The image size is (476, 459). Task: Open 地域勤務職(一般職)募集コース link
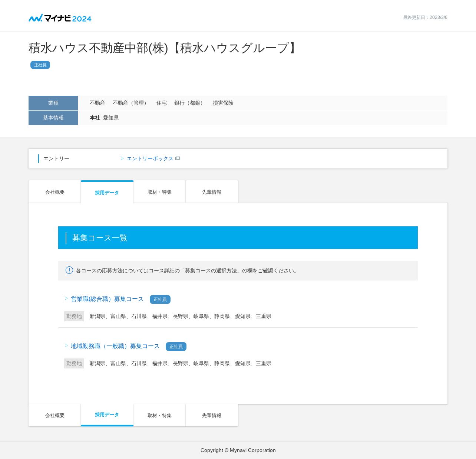[x=115, y=346]
